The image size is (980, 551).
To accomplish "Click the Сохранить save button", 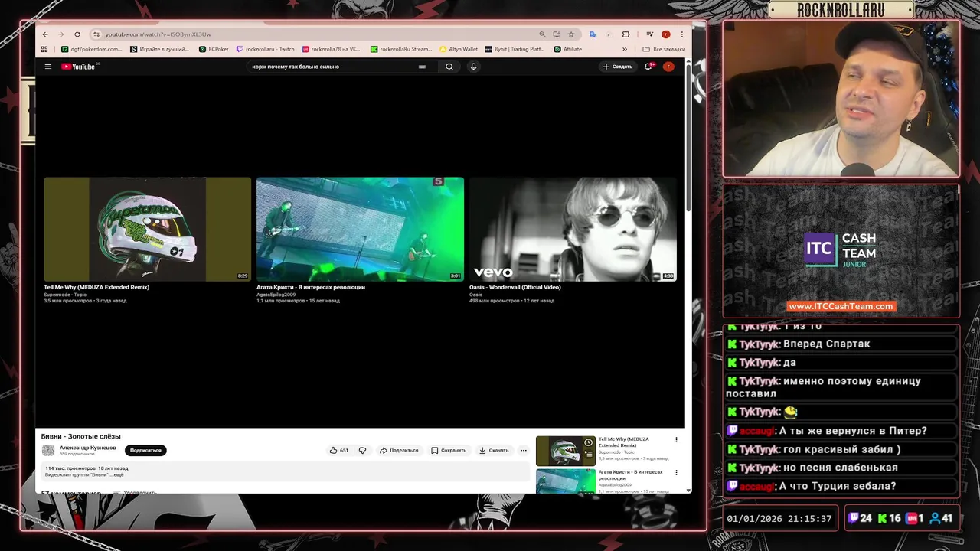I will (449, 450).
